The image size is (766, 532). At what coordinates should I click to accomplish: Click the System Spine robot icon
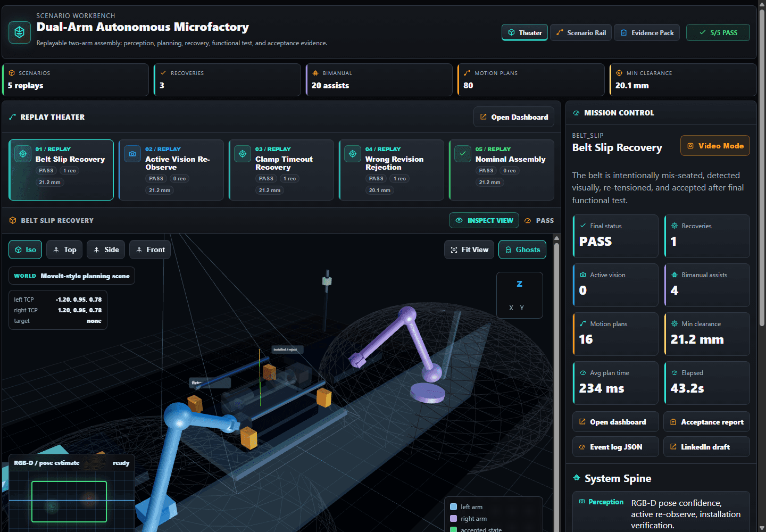pos(576,478)
